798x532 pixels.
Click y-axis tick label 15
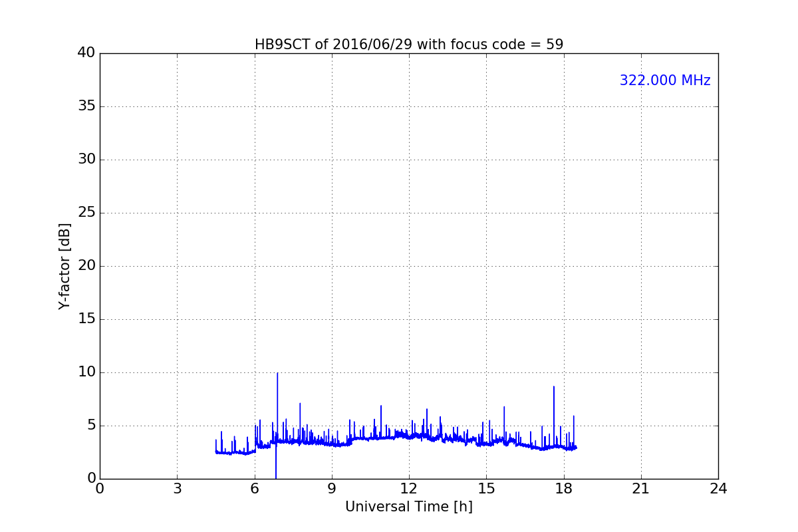click(86, 319)
